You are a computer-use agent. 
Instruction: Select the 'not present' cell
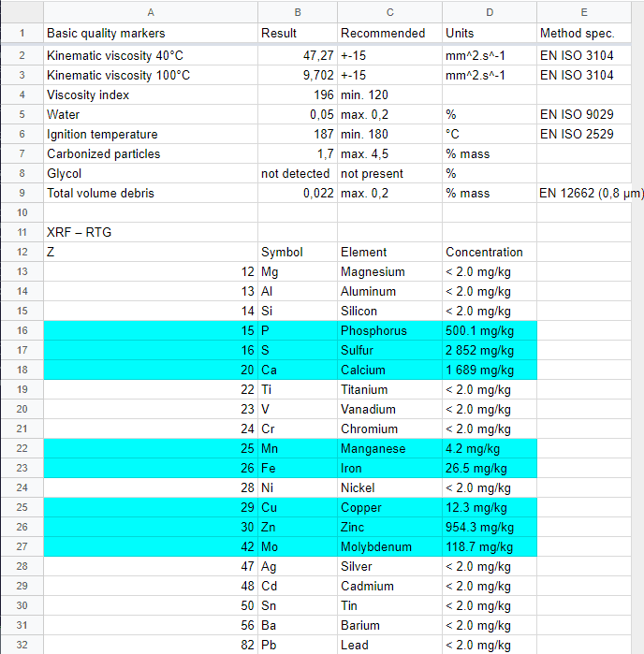pyautogui.click(x=389, y=173)
